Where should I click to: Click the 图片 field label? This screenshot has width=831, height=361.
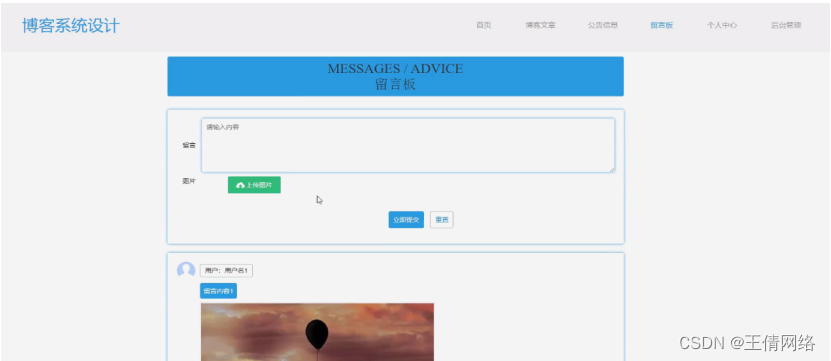(189, 181)
